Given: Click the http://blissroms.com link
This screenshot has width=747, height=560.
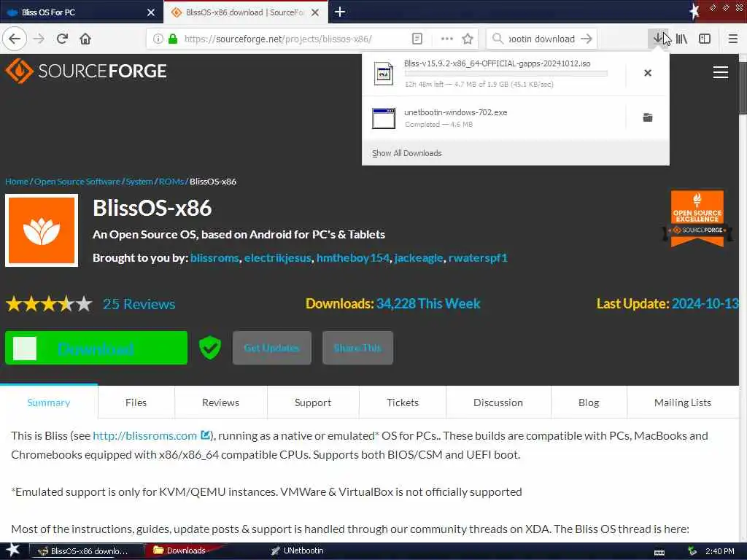Looking at the screenshot, I should [x=145, y=436].
